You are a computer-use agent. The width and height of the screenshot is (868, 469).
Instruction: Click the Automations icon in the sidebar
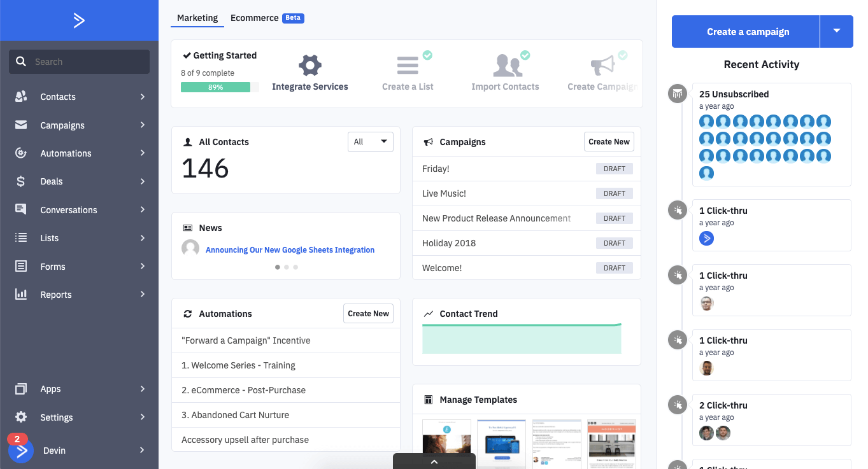pyautogui.click(x=21, y=153)
